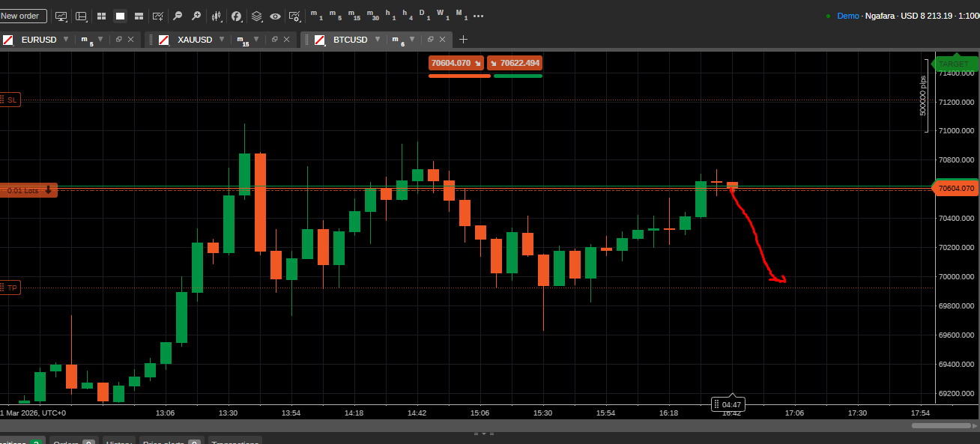
Task: Click the zoom in magnifier icon
Action: point(196,16)
